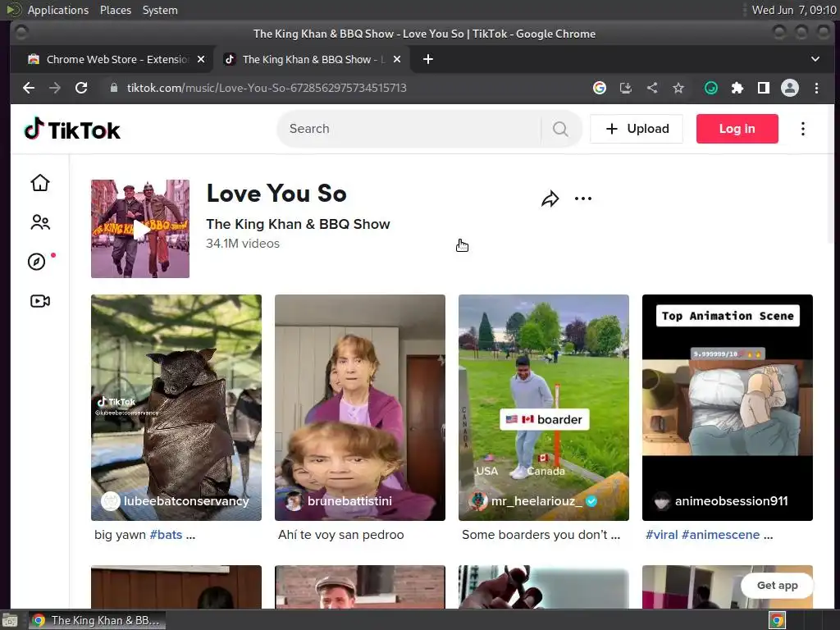The width and height of the screenshot is (840, 630).
Task: View site information lock icon
Action: click(113, 88)
